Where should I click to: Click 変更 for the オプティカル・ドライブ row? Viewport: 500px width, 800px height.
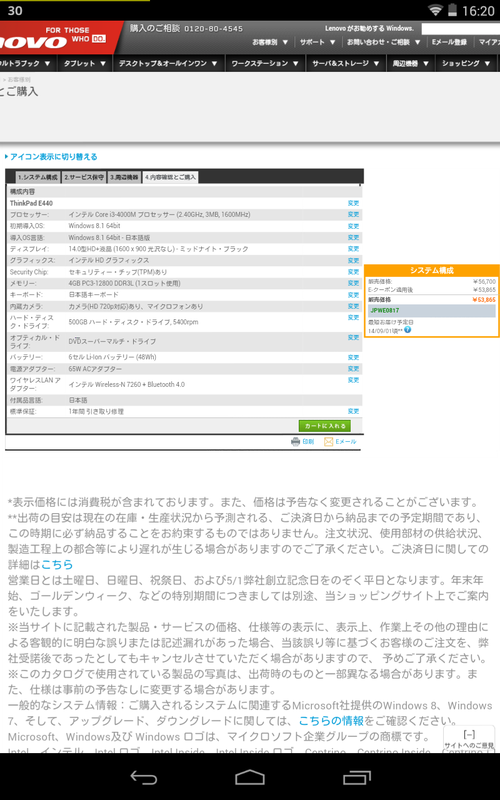pyautogui.click(x=354, y=337)
